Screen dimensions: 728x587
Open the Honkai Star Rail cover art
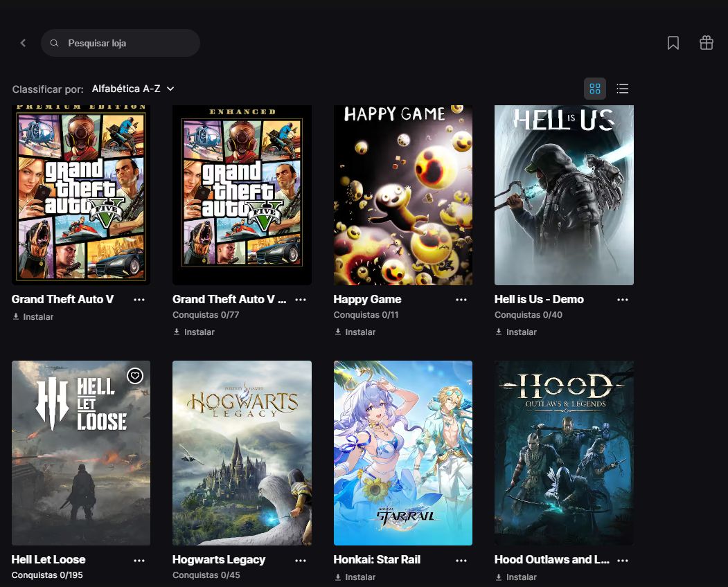pyautogui.click(x=403, y=453)
